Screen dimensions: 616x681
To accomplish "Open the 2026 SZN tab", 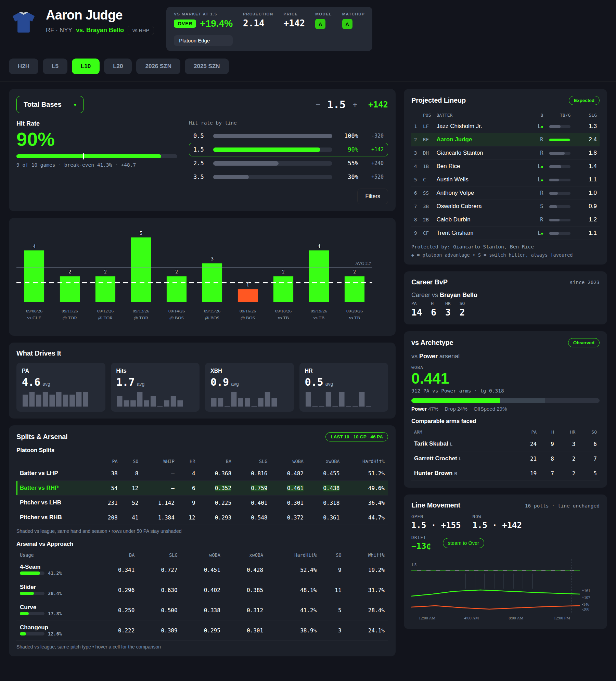I will click(x=158, y=66).
